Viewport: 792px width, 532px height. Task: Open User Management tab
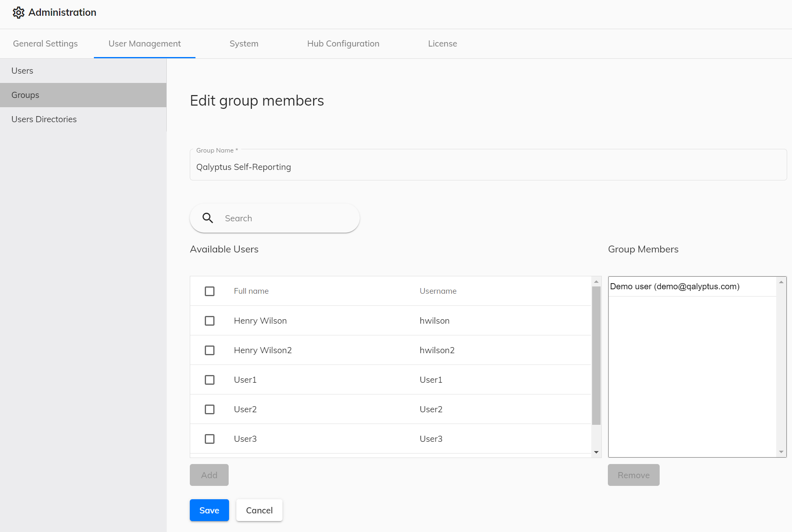click(x=144, y=43)
